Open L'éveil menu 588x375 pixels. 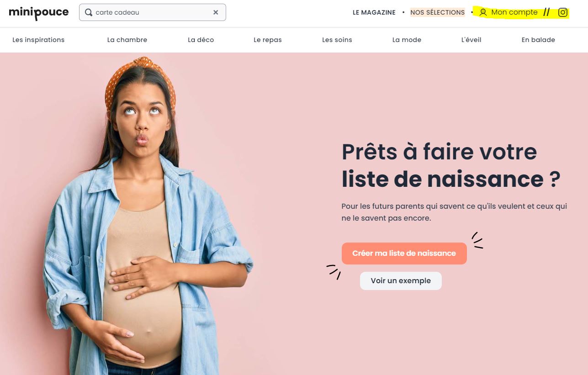[x=471, y=40]
